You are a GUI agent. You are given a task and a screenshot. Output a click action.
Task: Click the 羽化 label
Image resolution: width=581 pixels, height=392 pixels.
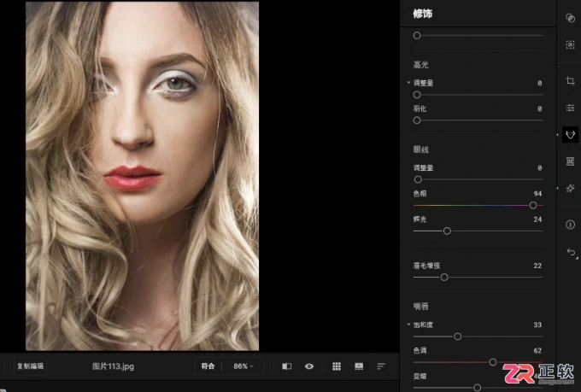point(420,108)
